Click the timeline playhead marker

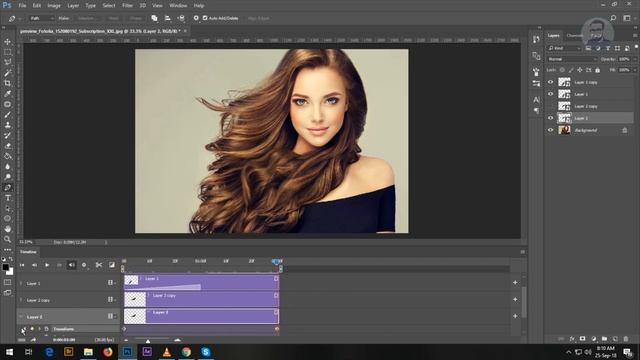point(277,261)
